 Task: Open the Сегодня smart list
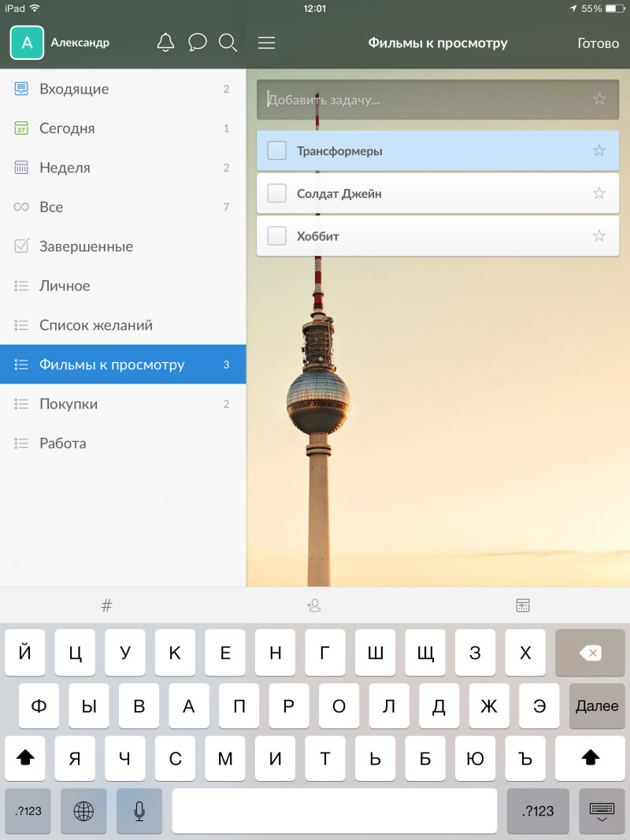(x=67, y=128)
